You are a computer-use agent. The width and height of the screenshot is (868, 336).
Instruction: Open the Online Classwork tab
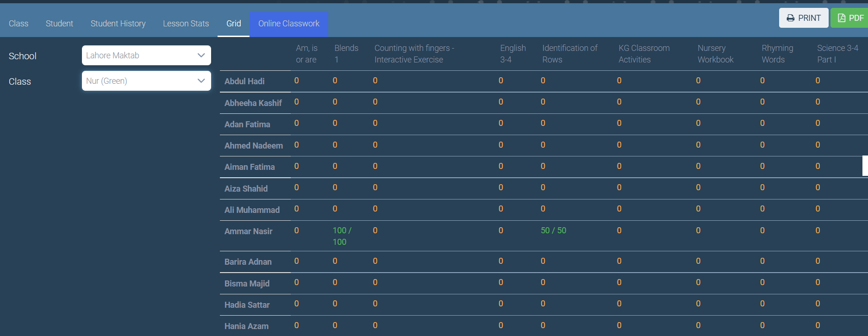289,24
